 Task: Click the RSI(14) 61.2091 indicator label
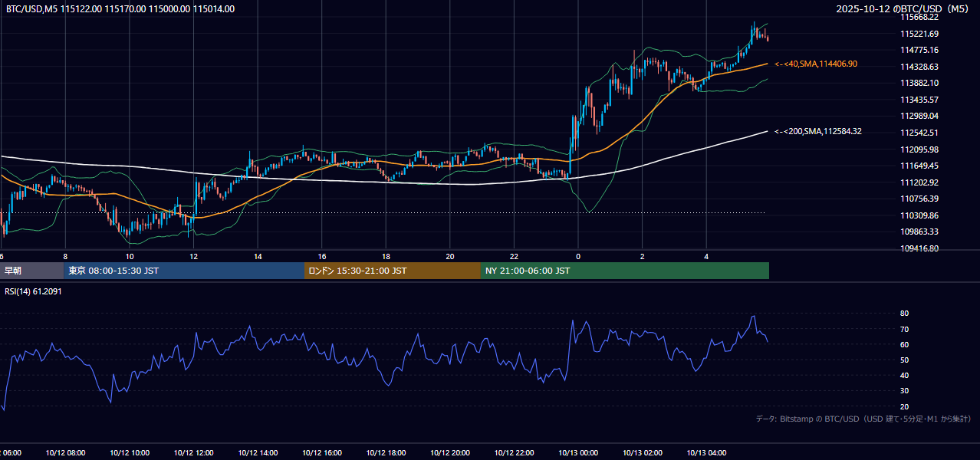(x=34, y=291)
